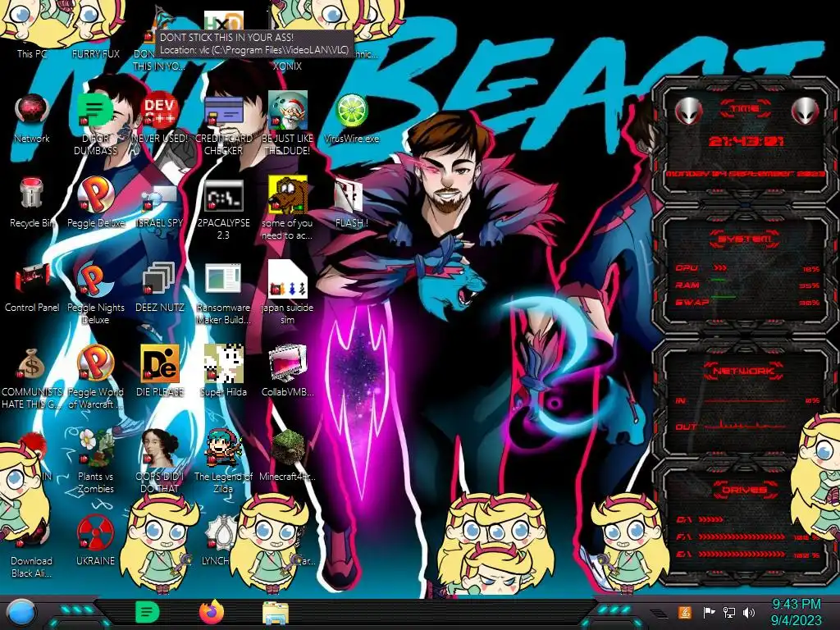
Task: Click the RAM usage row in widget
Action: click(x=747, y=285)
